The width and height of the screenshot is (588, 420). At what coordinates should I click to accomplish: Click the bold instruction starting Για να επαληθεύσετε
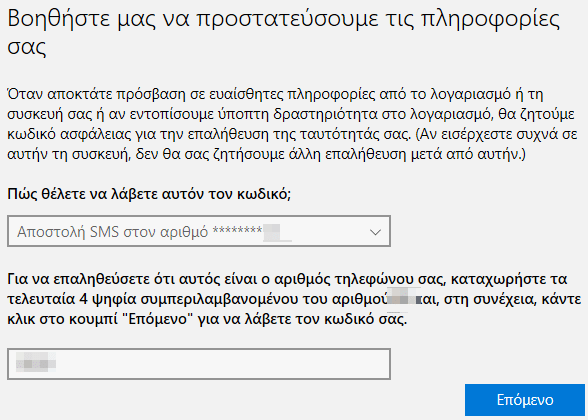coord(294,299)
